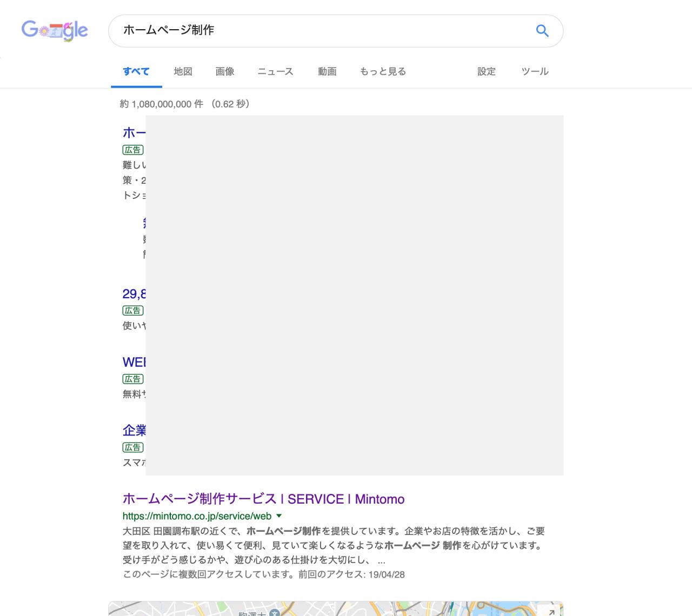This screenshot has width=692, height=616.
Task: Click the 広告 badge under the WEB ad
Action: pyautogui.click(x=133, y=379)
